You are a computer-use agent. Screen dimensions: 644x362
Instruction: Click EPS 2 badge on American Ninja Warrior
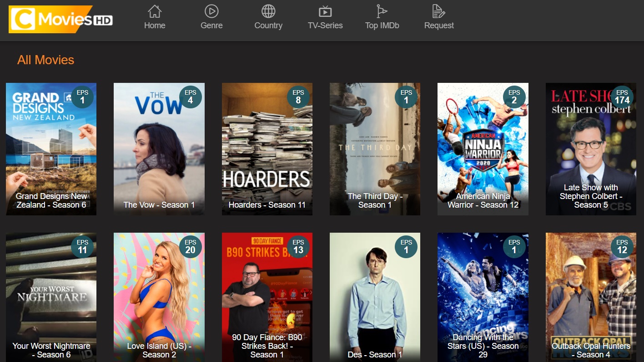pyautogui.click(x=514, y=97)
